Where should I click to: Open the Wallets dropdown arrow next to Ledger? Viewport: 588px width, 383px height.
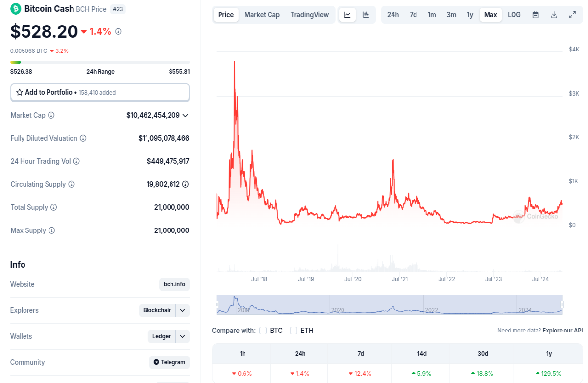click(182, 336)
